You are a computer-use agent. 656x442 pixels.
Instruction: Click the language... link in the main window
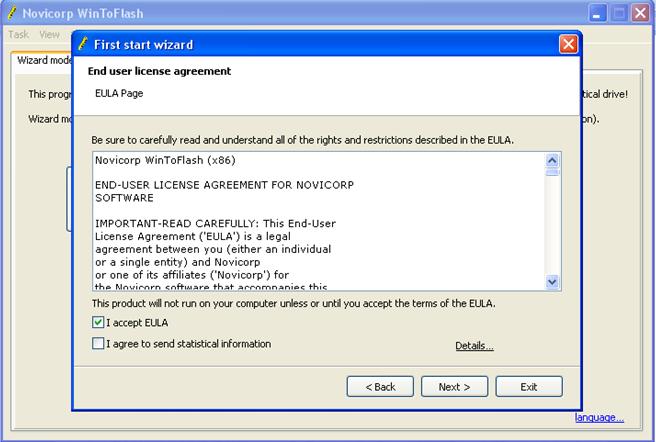coord(599,418)
